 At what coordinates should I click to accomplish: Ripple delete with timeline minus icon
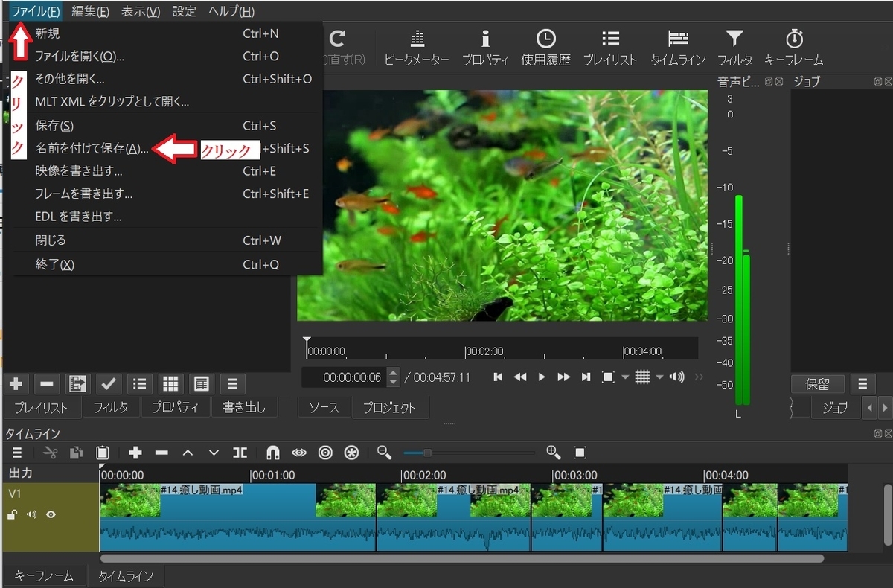161,453
